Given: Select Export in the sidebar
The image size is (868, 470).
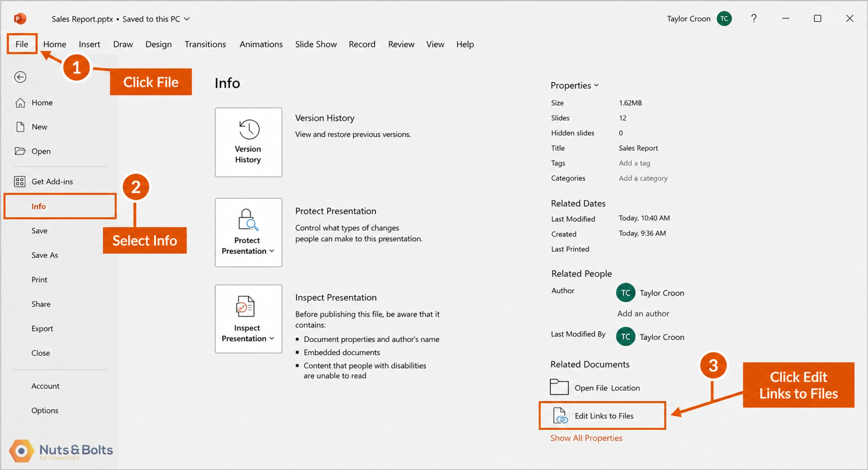Looking at the screenshot, I should (x=42, y=329).
